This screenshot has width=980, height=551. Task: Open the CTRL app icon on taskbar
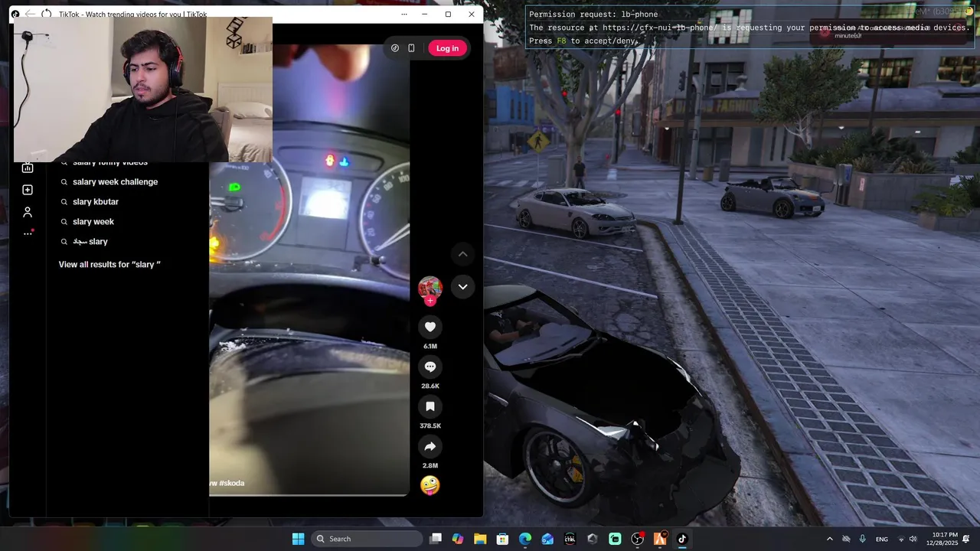[570, 539]
